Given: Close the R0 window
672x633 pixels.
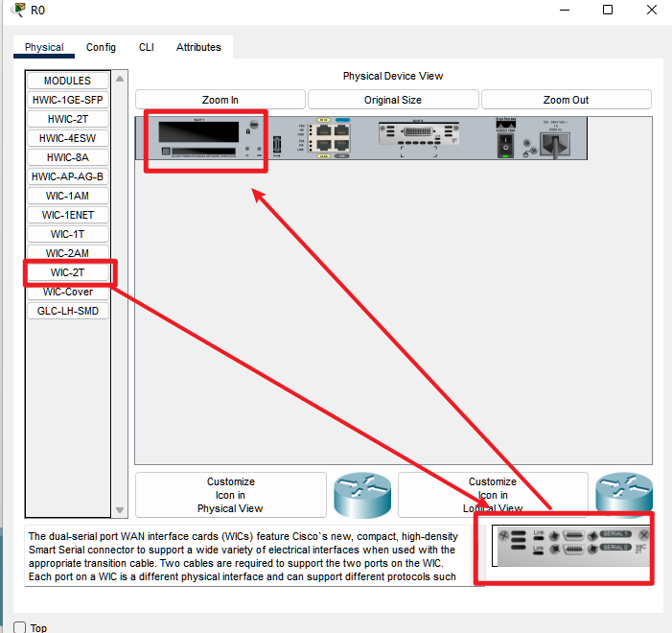Looking at the screenshot, I should pyautogui.click(x=652, y=10).
